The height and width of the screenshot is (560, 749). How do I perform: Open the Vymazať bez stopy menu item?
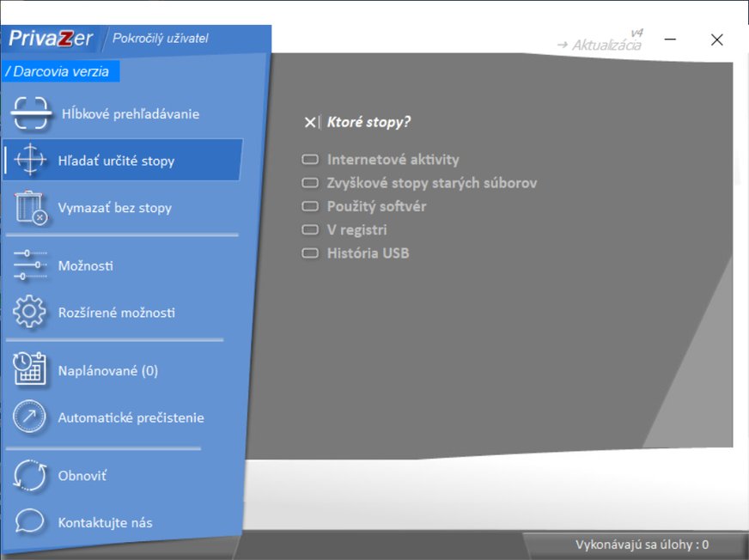tap(115, 208)
